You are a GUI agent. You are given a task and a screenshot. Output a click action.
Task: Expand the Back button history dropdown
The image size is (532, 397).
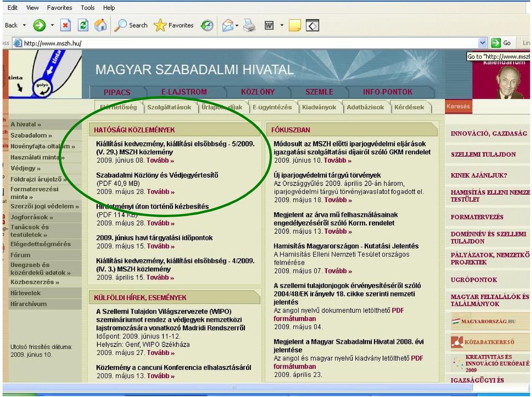24,25
